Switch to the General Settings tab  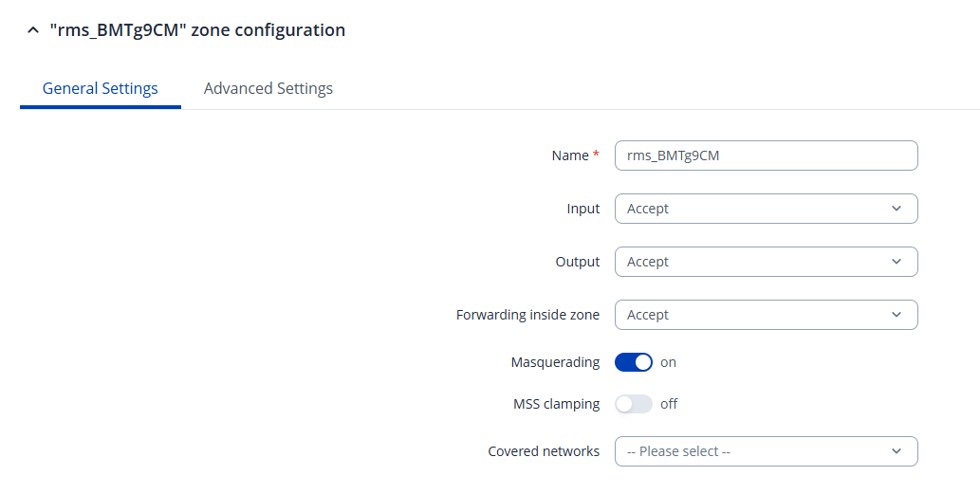[x=100, y=88]
